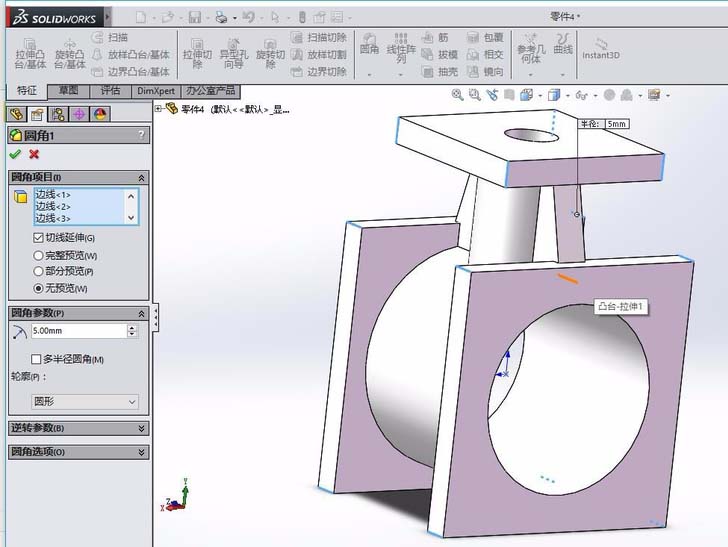Click the Zoom to Area icon

click(474, 95)
